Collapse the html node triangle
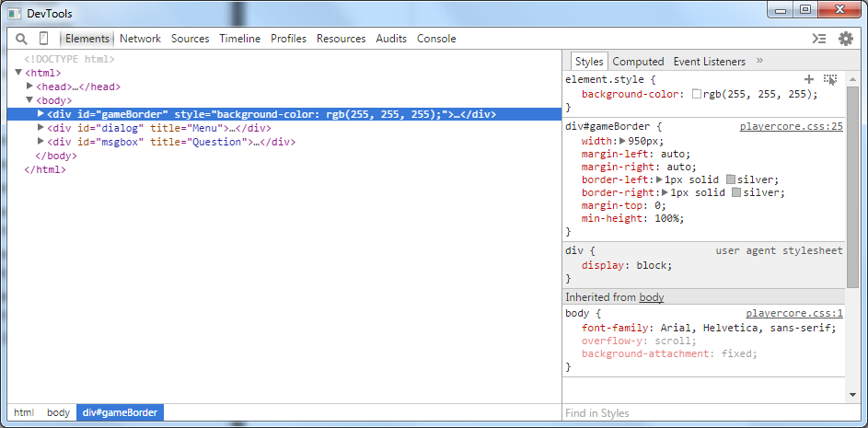Viewport: 868px width, 428px height. coord(18,73)
